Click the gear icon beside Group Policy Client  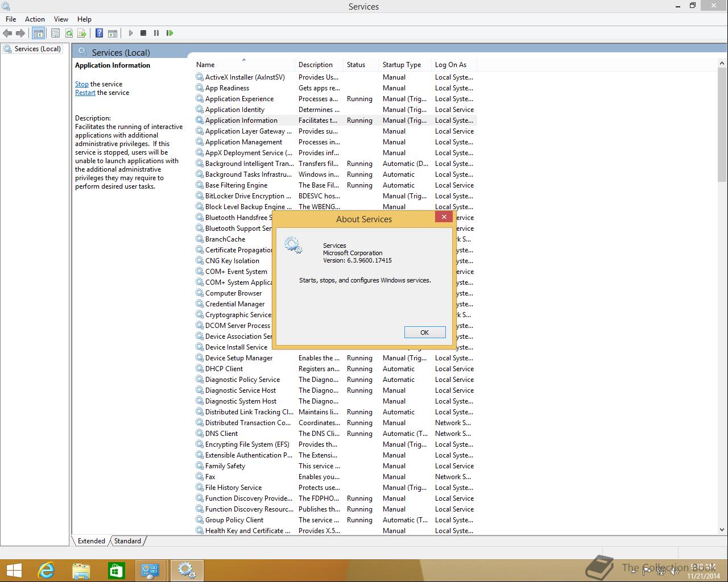click(x=200, y=520)
